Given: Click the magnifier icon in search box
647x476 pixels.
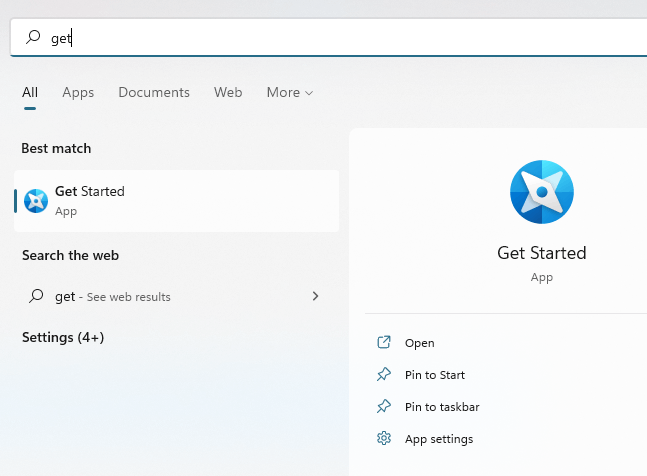Looking at the screenshot, I should click(33, 37).
